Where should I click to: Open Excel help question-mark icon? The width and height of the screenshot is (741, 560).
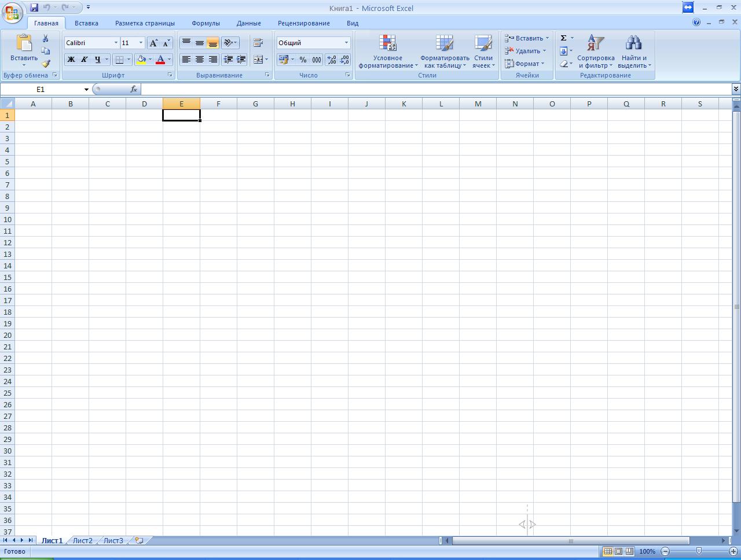click(696, 23)
